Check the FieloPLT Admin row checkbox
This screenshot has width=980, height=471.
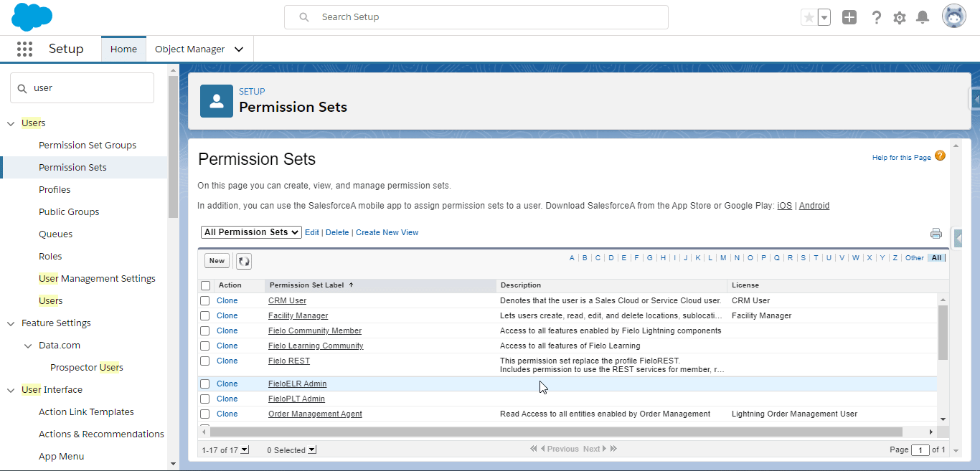205,399
